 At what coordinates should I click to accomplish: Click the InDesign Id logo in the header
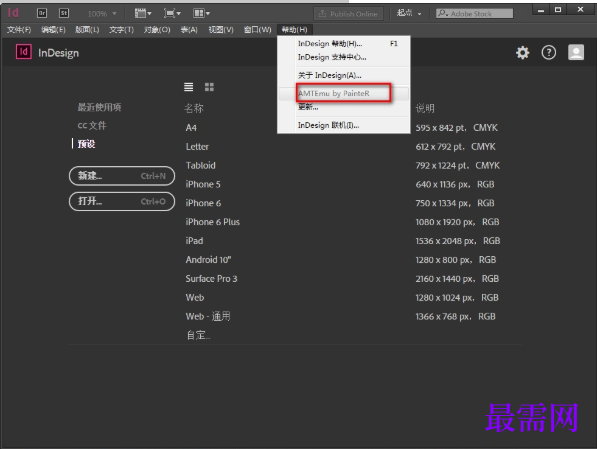click(x=24, y=52)
